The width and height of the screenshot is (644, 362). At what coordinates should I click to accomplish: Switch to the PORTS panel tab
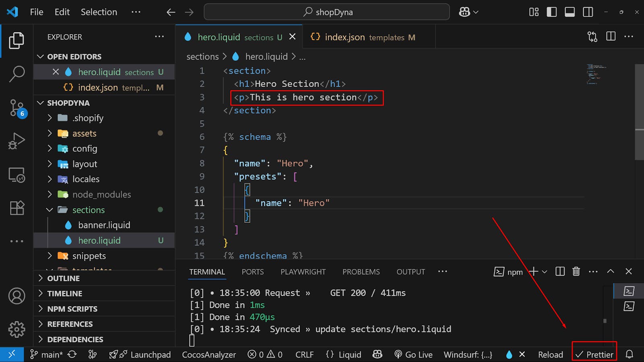tap(253, 272)
